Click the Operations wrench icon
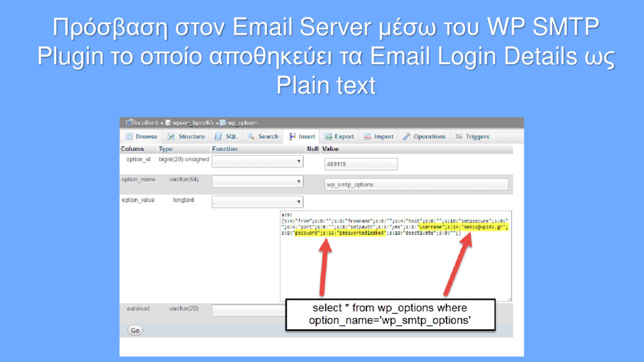644x362 pixels. pyautogui.click(x=407, y=136)
